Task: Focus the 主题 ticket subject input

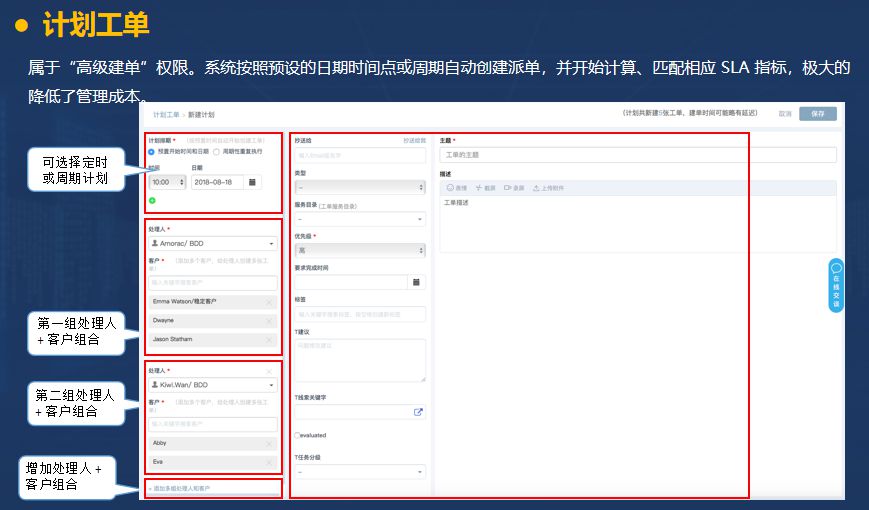Action: coord(638,155)
